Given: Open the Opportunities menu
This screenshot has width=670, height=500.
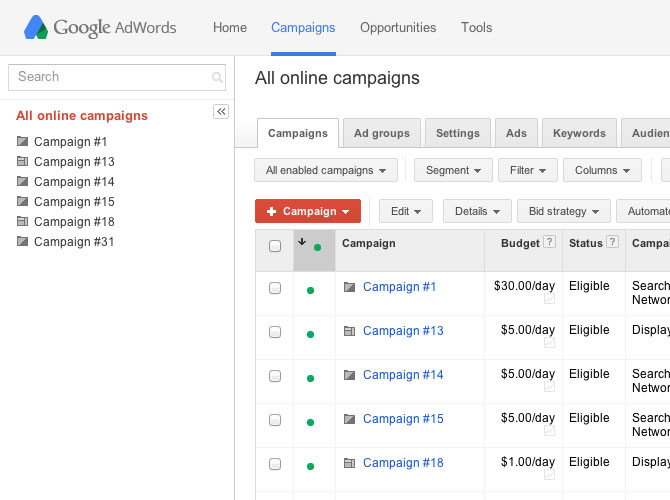Looking at the screenshot, I should (398, 27).
